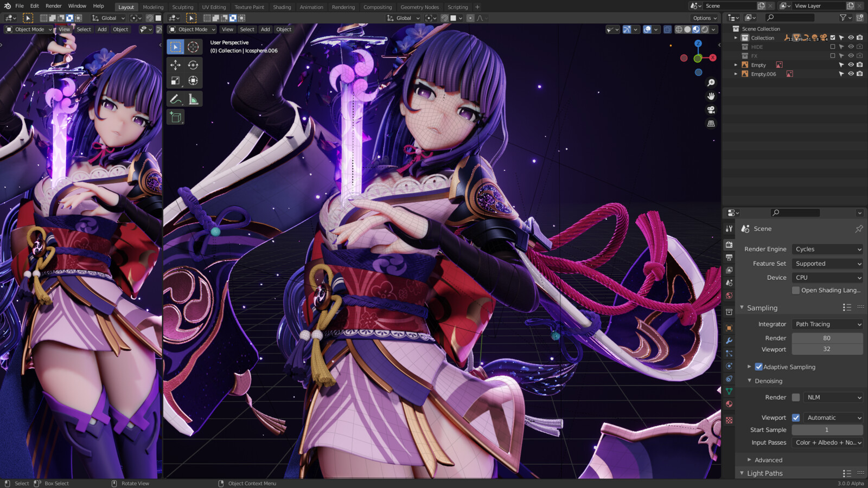
Task: Open Options dropdown in main viewport
Action: pyautogui.click(x=705, y=18)
